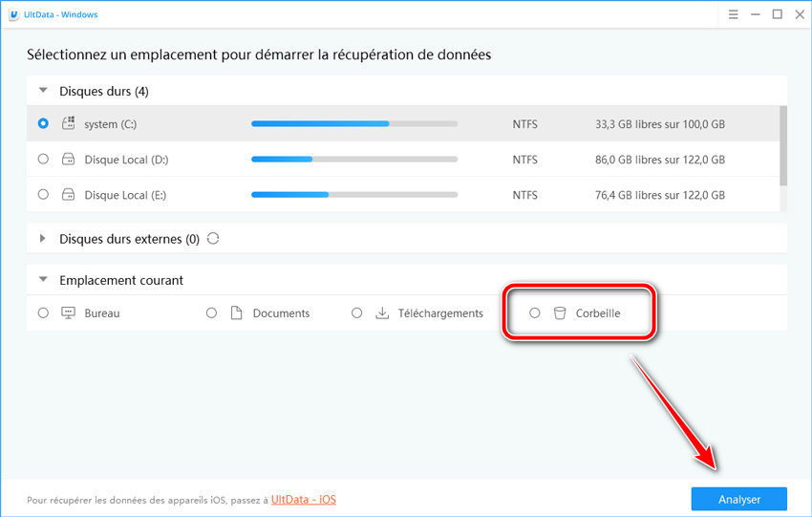Screen dimensions: 812x517
Task: Start scan with the Analyser button
Action: pos(739,499)
